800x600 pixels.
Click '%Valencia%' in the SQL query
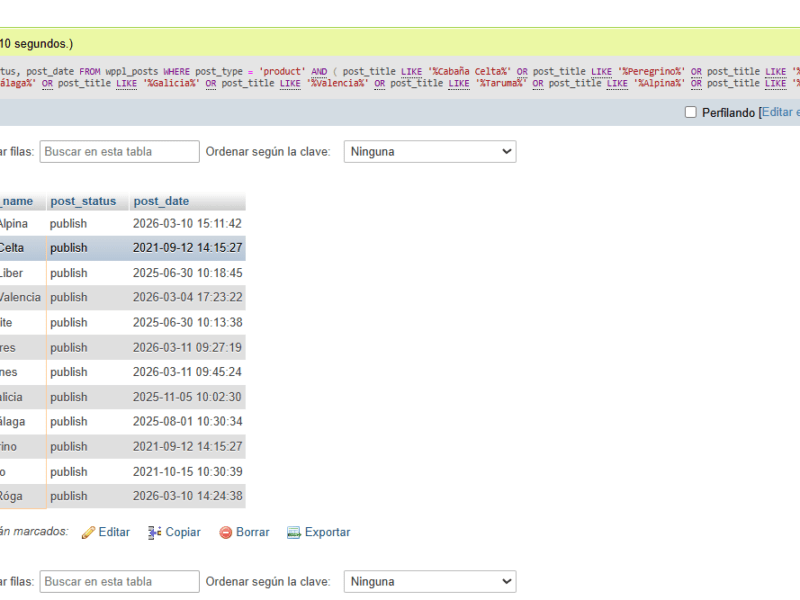pos(337,83)
